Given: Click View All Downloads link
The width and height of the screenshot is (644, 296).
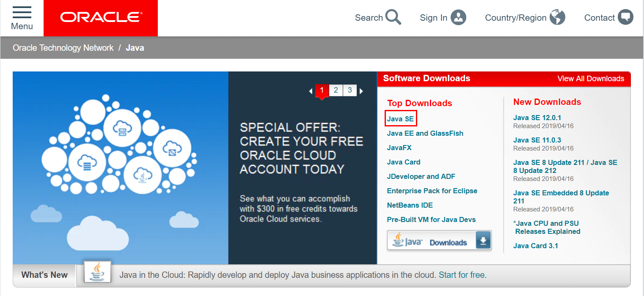Looking at the screenshot, I should pos(591,79).
